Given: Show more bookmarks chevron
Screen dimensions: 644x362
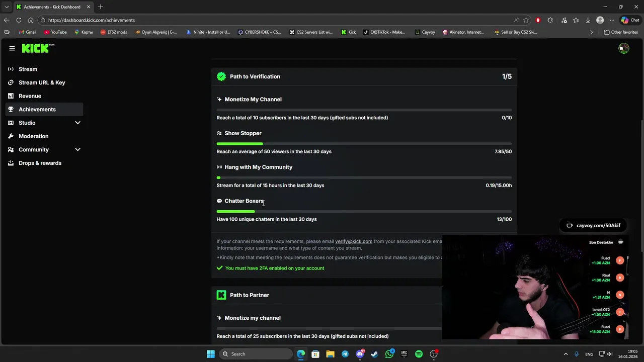Looking at the screenshot, I should click(x=591, y=32).
